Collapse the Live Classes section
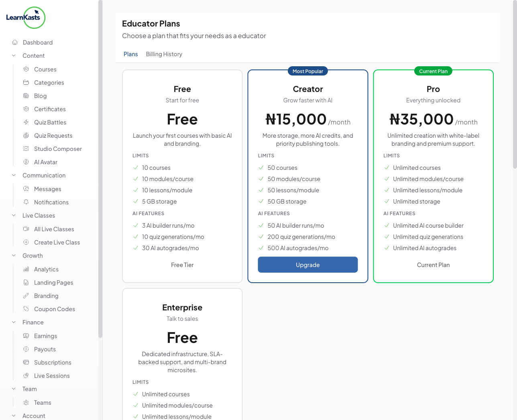 click(14, 215)
